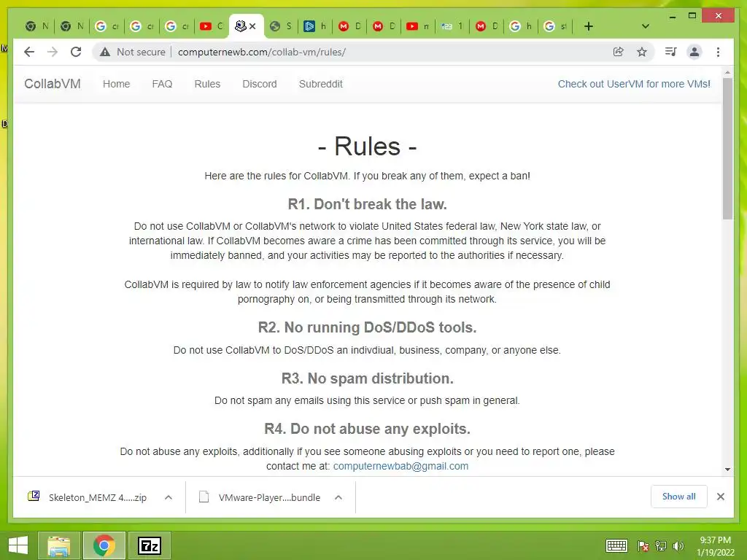Maximize the Chrome window

[x=692, y=16]
